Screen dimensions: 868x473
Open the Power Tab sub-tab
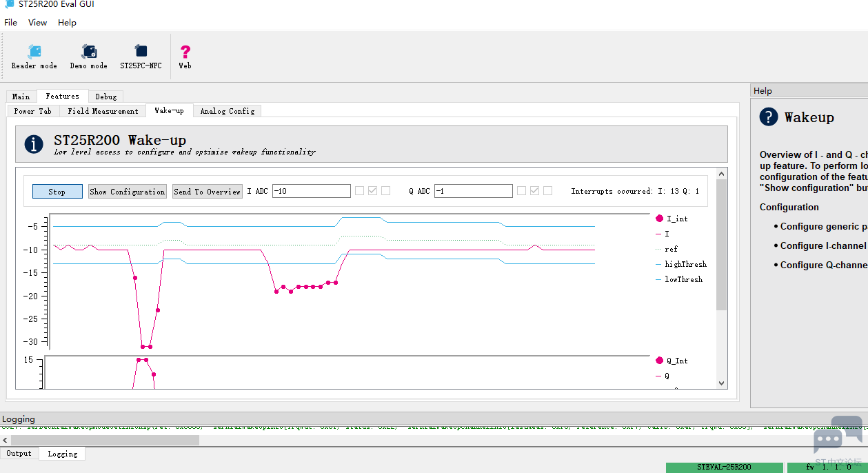pyautogui.click(x=33, y=111)
